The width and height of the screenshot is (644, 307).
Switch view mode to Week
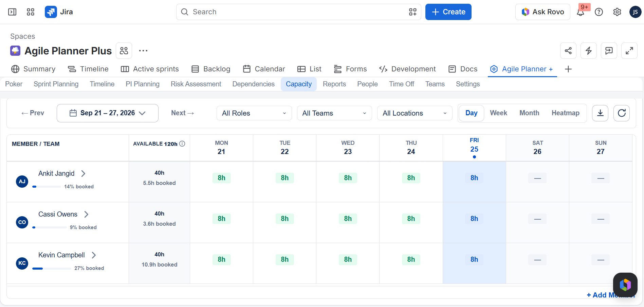click(498, 113)
